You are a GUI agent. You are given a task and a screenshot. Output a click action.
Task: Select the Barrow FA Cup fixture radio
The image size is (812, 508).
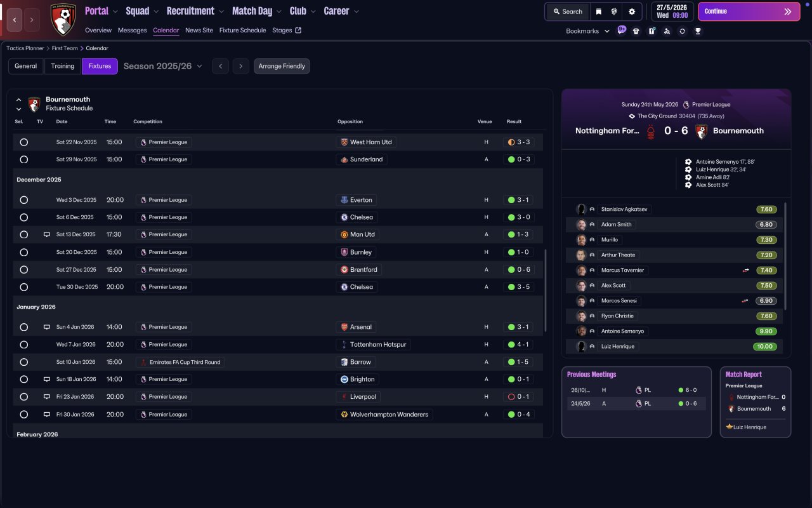24,362
